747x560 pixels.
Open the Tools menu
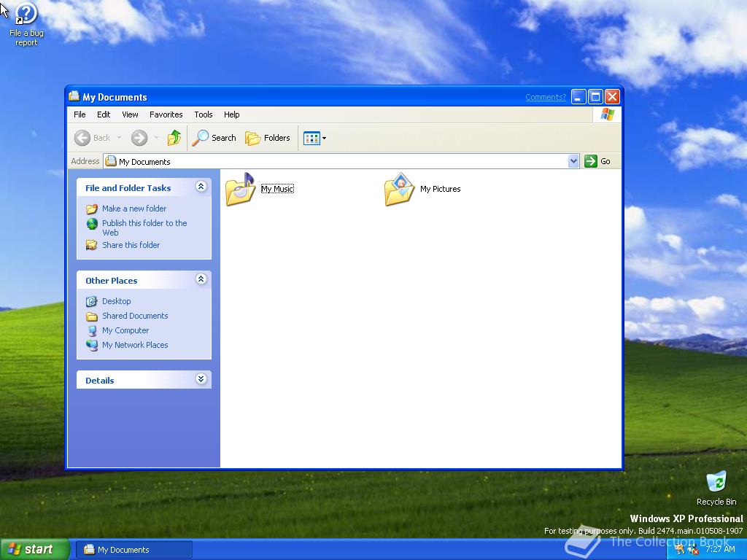tap(203, 114)
